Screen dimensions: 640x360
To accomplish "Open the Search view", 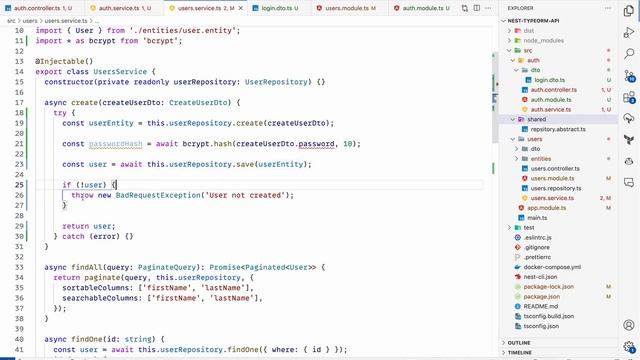I will coord(629,53).
